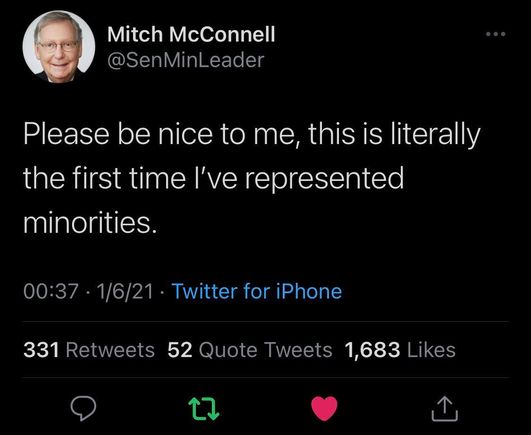The image size is (531, 435).
Task: Undo the green retweet icon
Action: coord(204,409)
